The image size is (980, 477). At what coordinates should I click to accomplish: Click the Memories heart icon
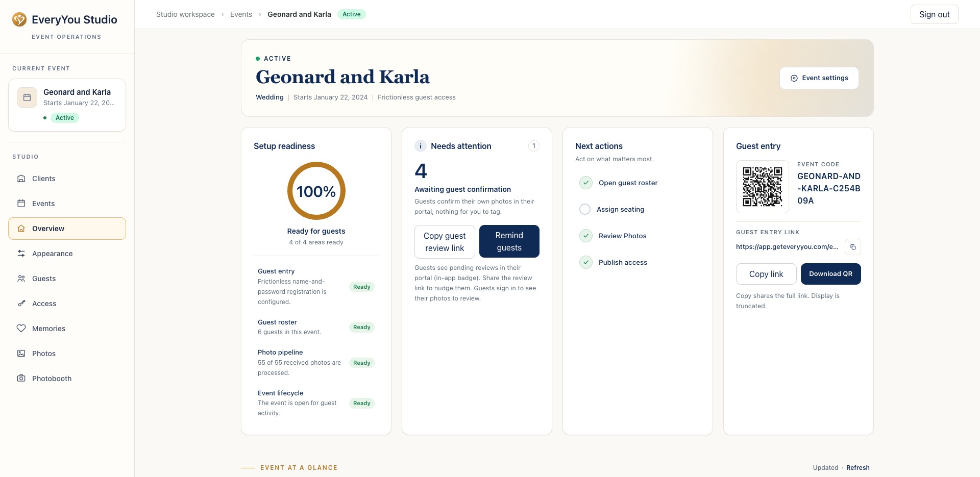[21, 329]
